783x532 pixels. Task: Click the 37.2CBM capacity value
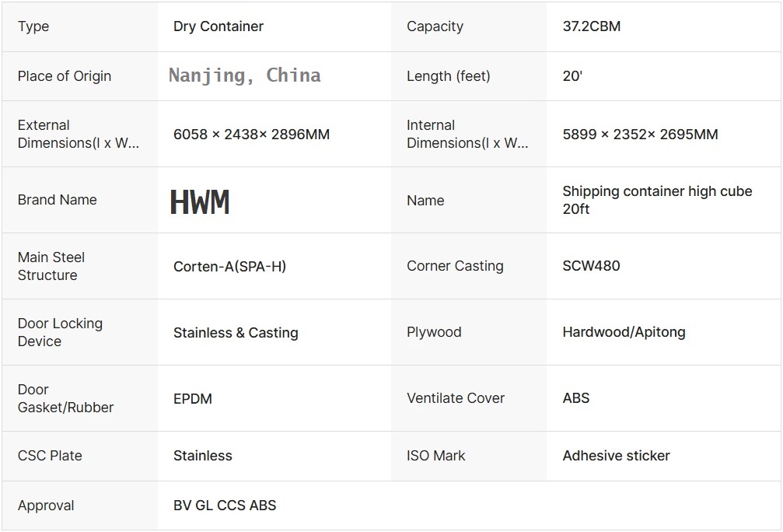coord(591,26)
